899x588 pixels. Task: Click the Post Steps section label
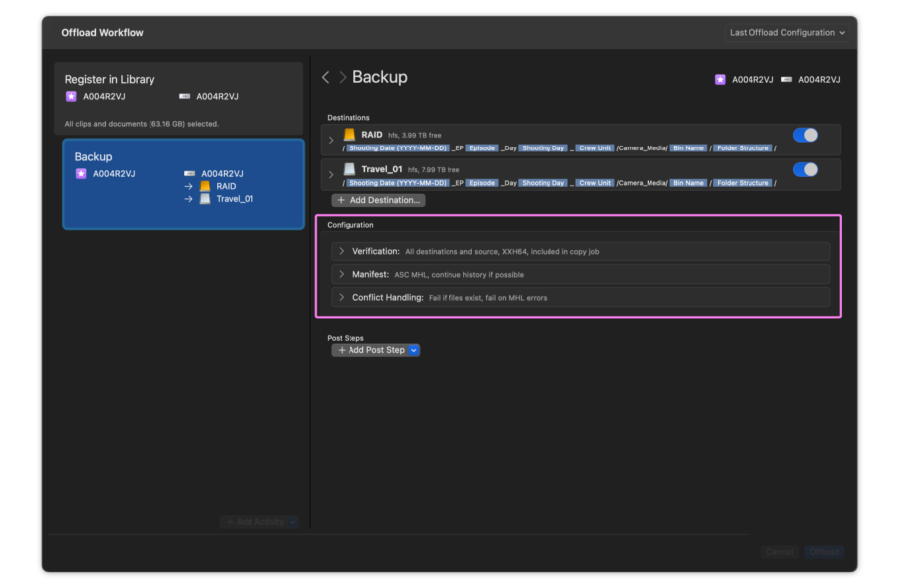pos(346,338)
